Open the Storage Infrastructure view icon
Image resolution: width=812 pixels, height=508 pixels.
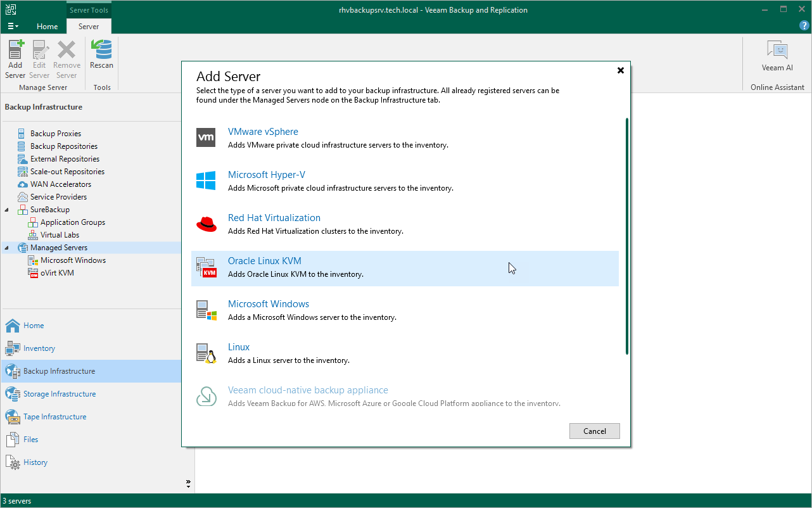[13, 394]
